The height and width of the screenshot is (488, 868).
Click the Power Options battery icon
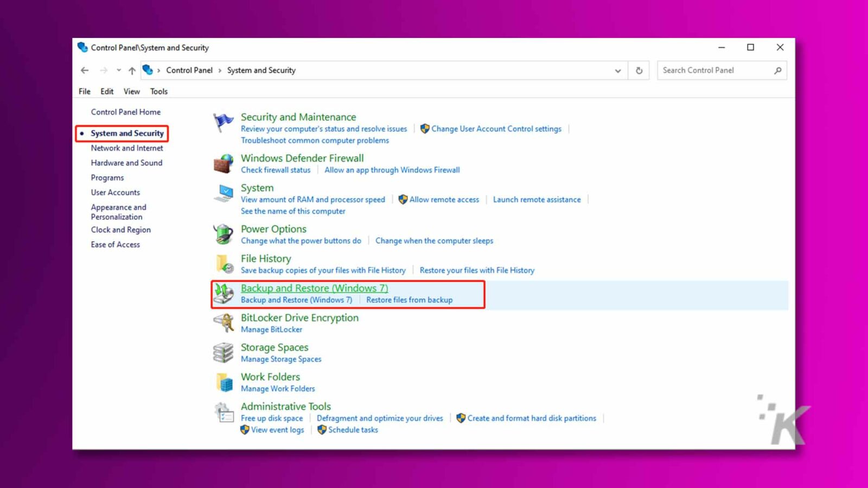pos(223,234)
